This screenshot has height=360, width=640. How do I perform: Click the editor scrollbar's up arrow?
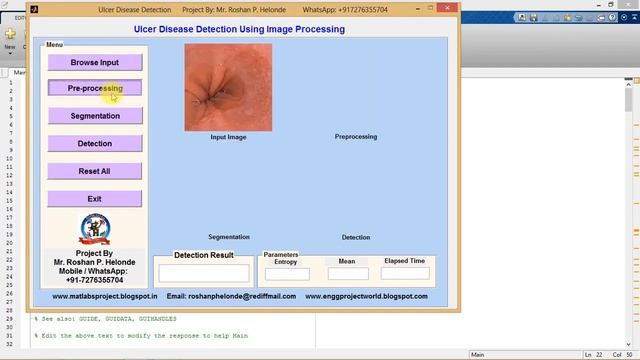click(x=628, y=84)
